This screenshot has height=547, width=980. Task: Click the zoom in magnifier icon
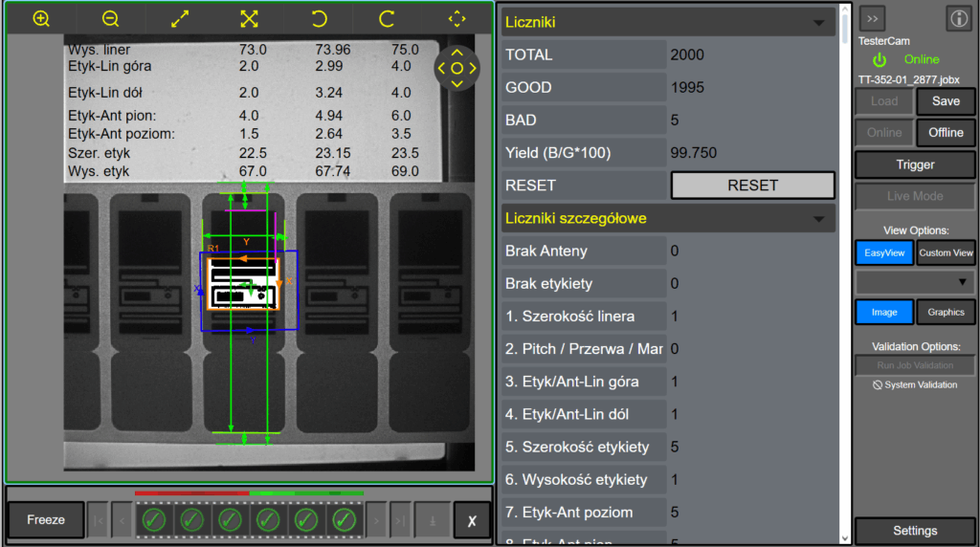[x=41, y=19]
